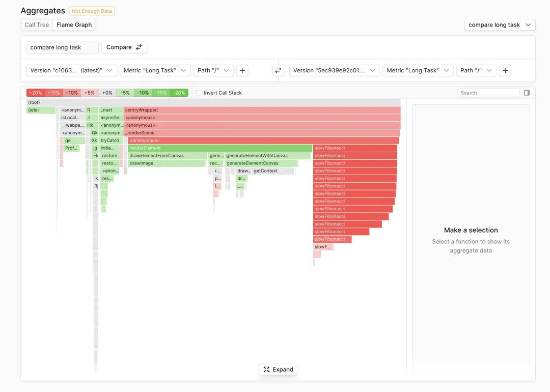550x392 pixels.
Task: Select the (root) flame graph frame
Action: coord(213,102)
